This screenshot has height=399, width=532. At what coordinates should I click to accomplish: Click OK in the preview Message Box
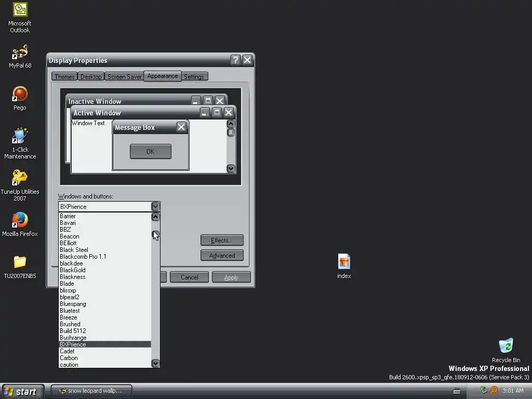(x=150, y=151)
